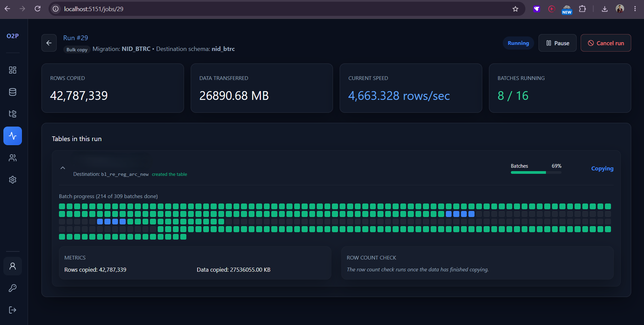Click the 8 / 16 batches running value
The image size is (644, 325).
tap(513, 96)
